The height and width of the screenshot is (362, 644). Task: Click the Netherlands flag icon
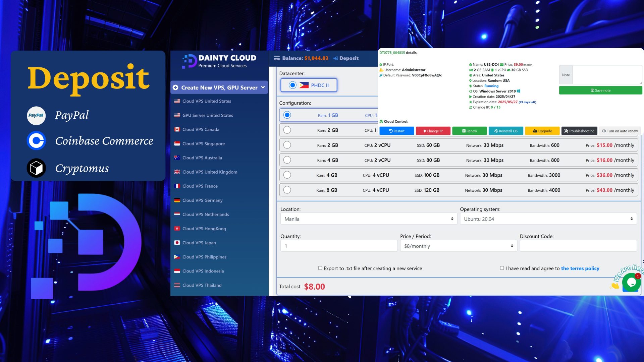(177, 214)
